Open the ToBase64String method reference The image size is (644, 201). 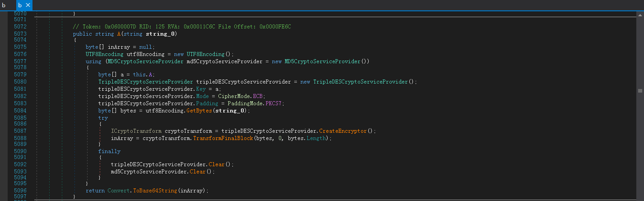point(154,191)
